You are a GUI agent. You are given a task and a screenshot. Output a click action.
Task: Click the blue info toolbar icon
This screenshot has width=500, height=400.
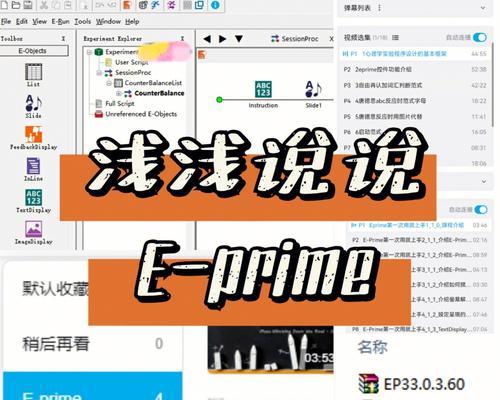click(215, 5)
